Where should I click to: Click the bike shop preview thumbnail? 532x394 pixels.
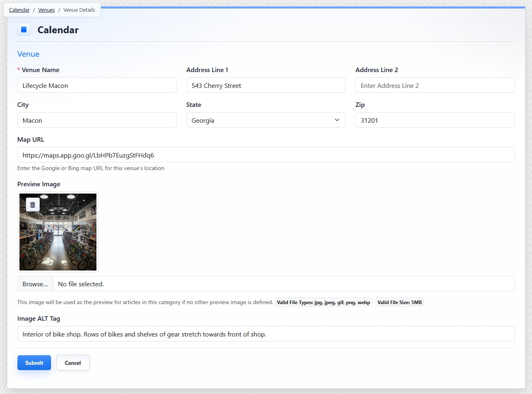pos(58,232)
